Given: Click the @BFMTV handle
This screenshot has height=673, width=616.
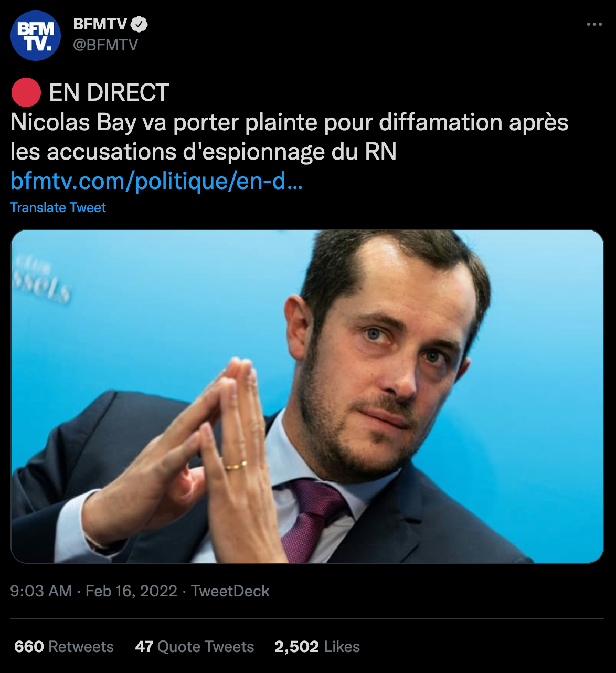Looking at the screenshot, I should (x=105, y=45).
